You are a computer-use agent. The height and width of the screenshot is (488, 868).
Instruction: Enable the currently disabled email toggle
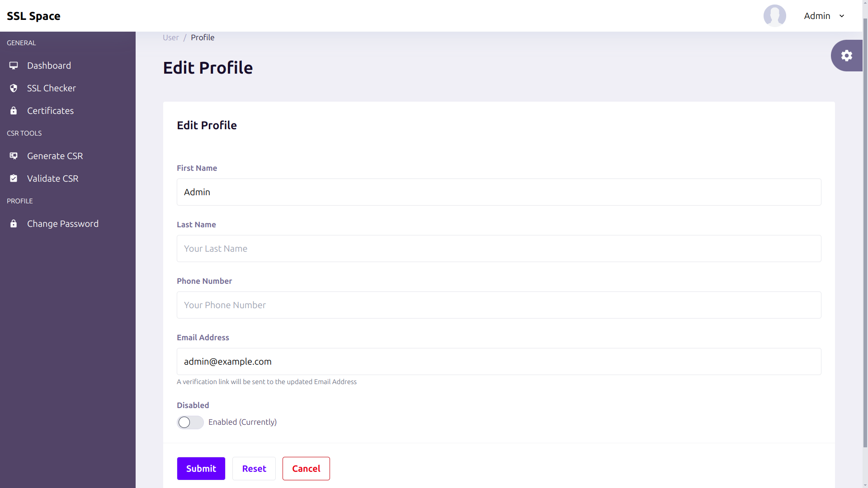pos(190,422)
